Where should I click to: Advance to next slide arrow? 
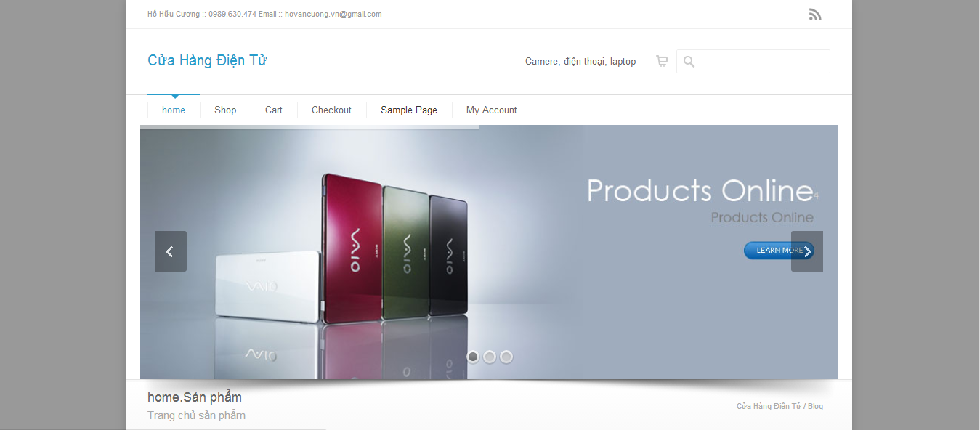point(807,251)
